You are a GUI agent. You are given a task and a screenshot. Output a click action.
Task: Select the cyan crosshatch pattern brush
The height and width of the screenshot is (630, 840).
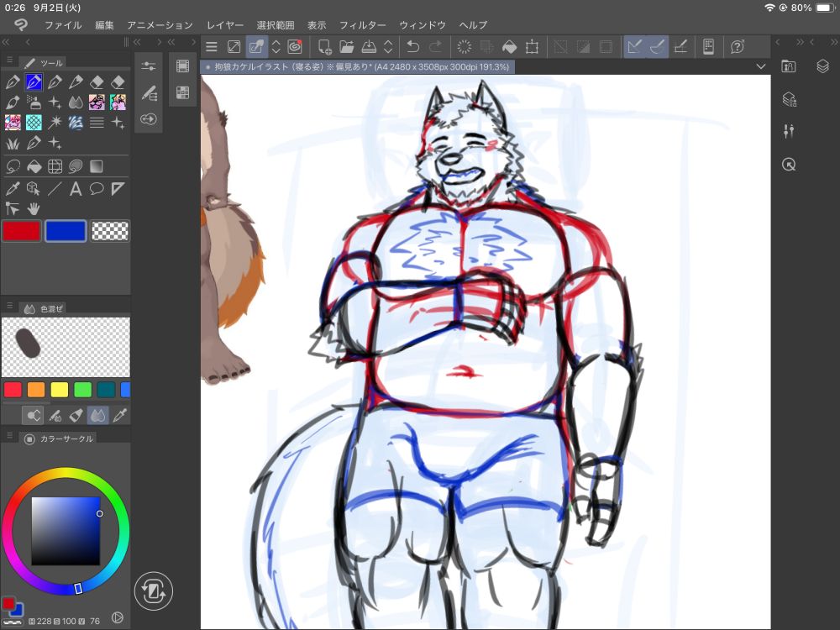click(x=34, y=122)
